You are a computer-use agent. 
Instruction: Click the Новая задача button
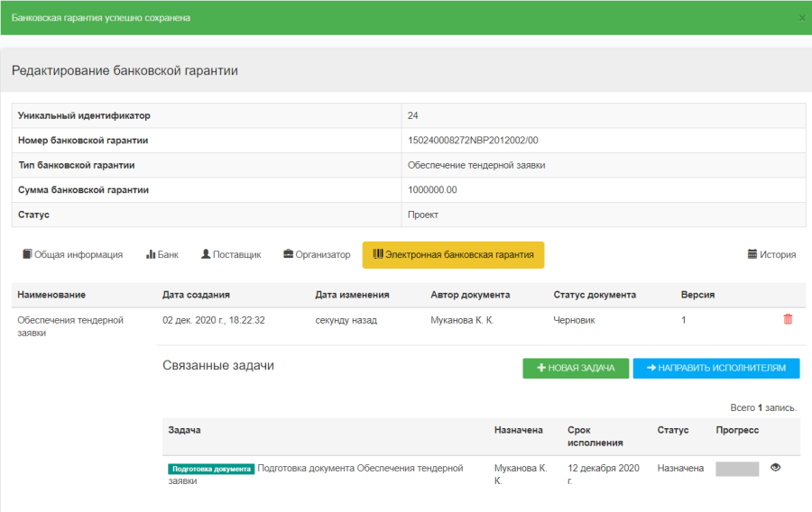576,368
